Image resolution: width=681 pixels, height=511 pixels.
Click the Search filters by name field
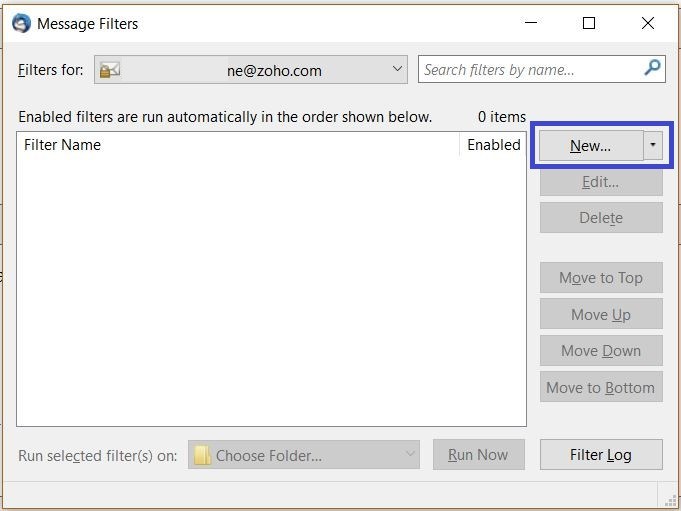pyautogui.click(x=542, y=69)
